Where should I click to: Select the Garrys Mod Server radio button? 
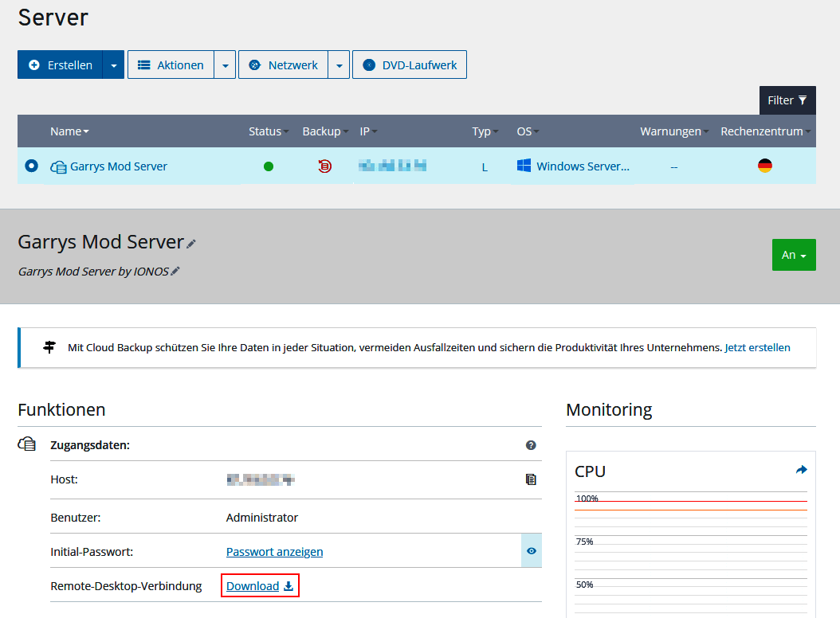(29, 166)
